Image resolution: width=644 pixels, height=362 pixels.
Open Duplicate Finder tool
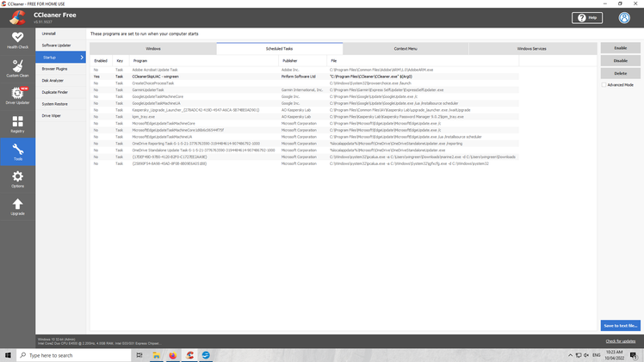click(55, 92)
